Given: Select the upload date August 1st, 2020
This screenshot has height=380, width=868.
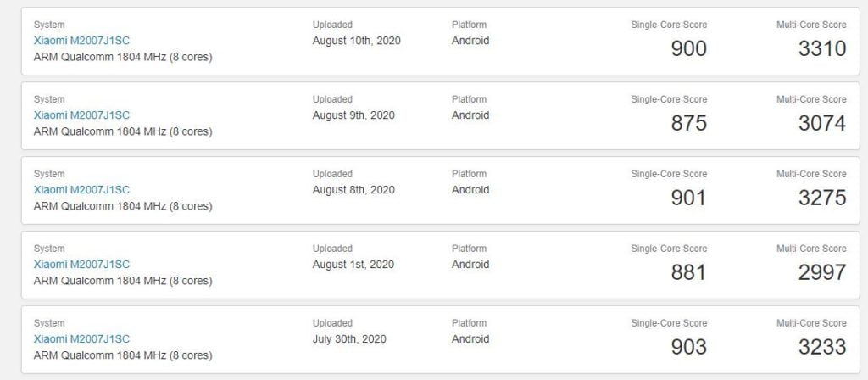Looking at the screenshot, I should (353, 265).
